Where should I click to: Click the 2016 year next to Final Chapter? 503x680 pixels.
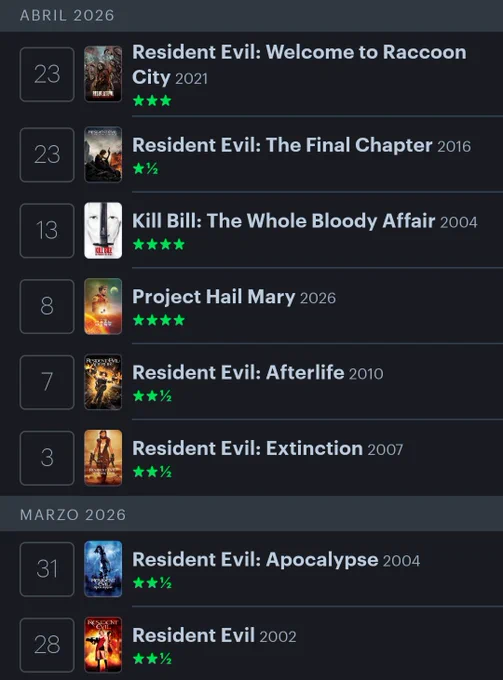[x=454, y=147]
